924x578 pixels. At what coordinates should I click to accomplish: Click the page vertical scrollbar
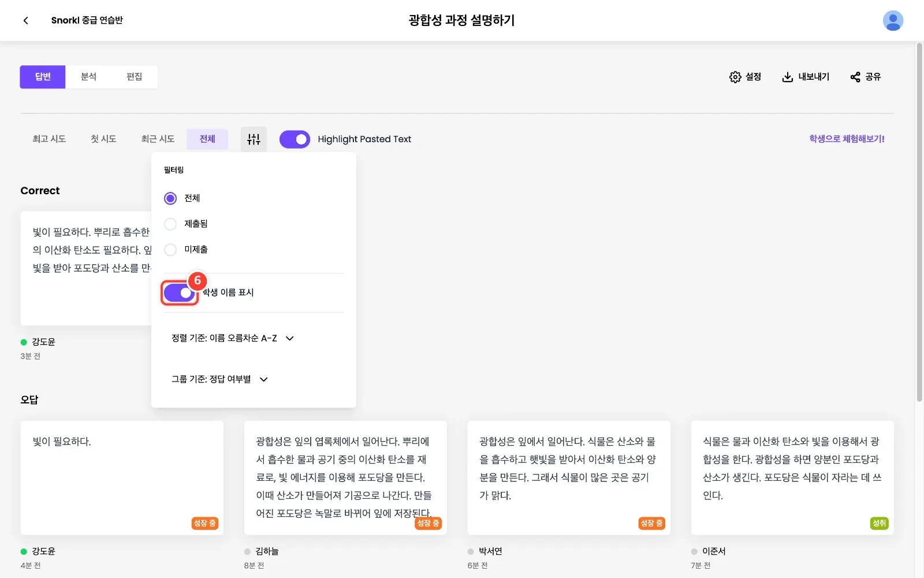point(919,223)
